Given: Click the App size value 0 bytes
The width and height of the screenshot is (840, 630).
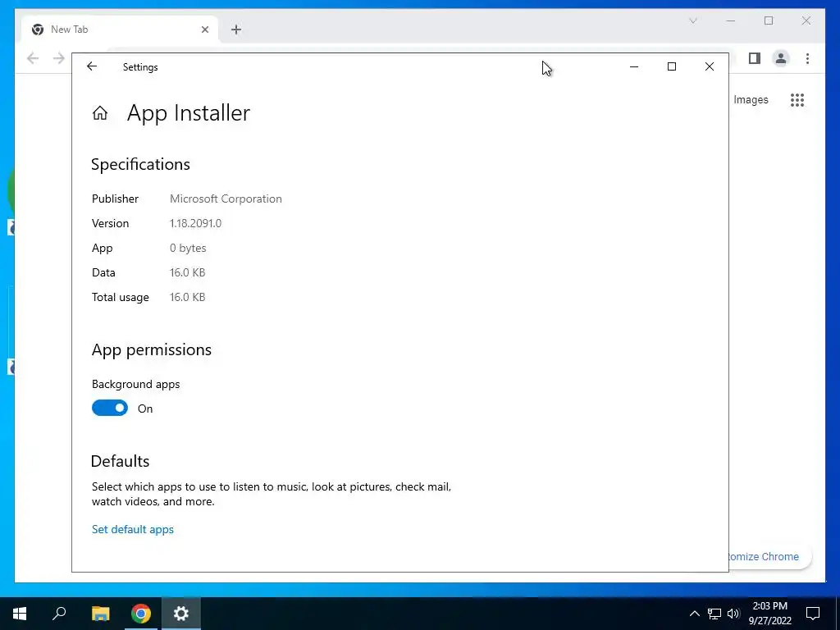Looking at the screenshot, I should (x=188, y=248).
